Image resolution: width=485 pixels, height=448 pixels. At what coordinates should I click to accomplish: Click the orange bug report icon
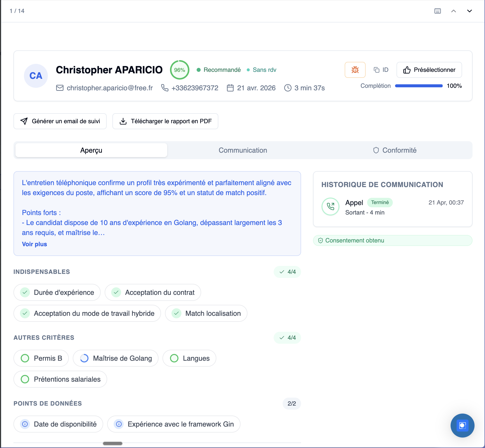(x=355, y=70)
